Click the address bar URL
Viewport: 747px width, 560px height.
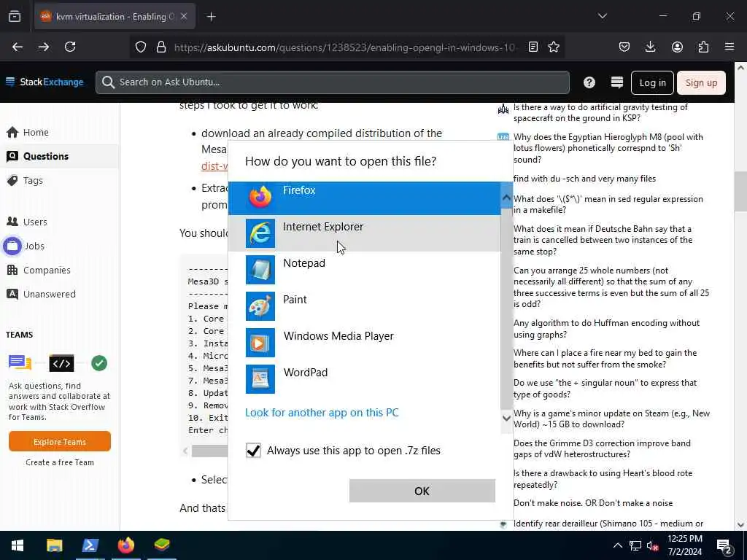click(x=344, y=47)
